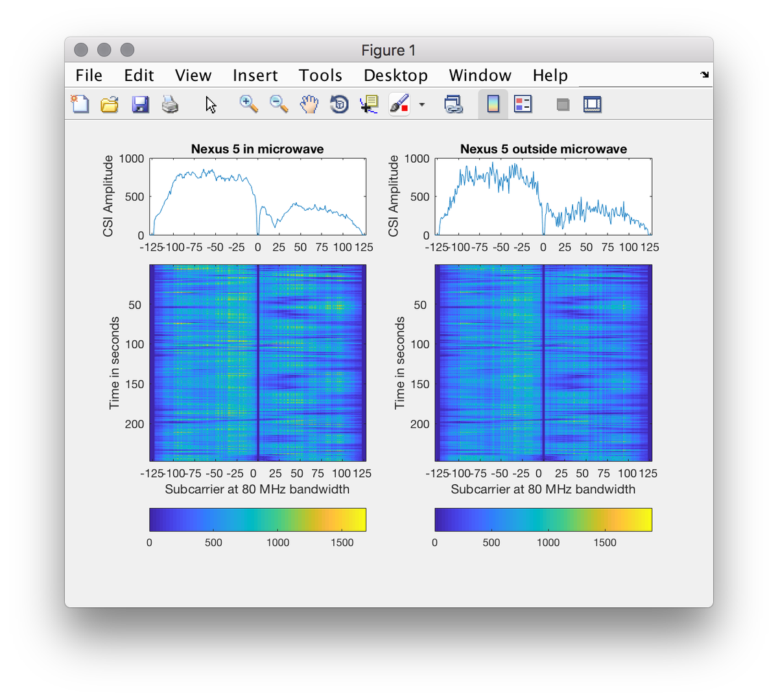Open the File menu
This screenshot has width=778, height=700.
click(x=89, y=75)
